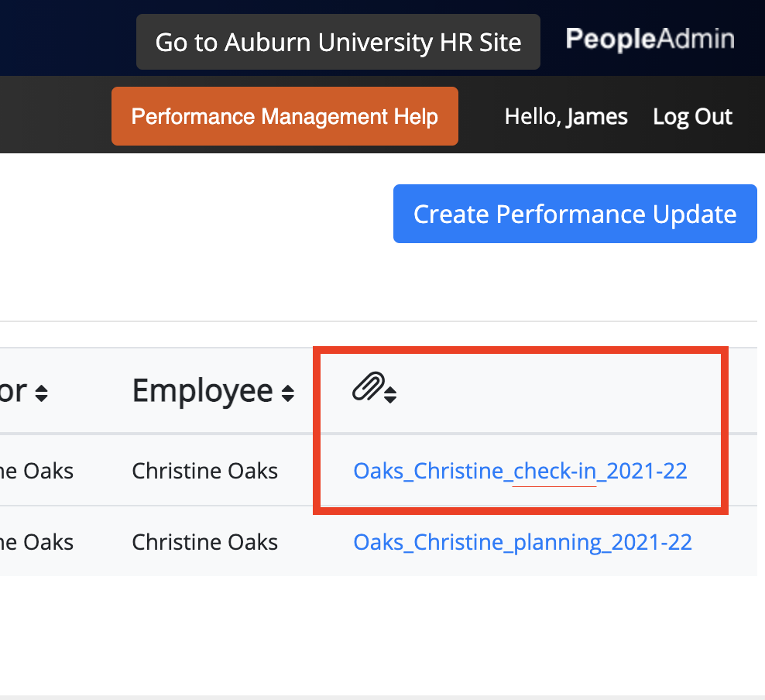
Task: Log Out of the account
Action: coord(692,117)
